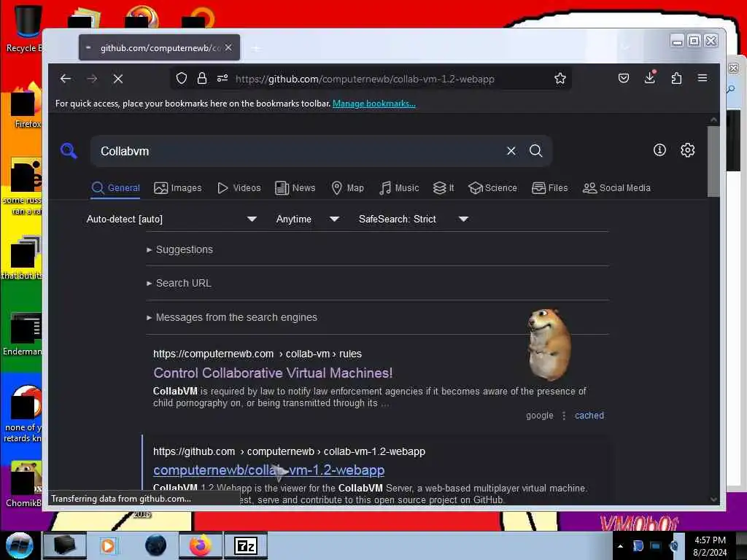Go back with the browser back arrow
Screen dimensions: 747x560
[x=66, y=79]
